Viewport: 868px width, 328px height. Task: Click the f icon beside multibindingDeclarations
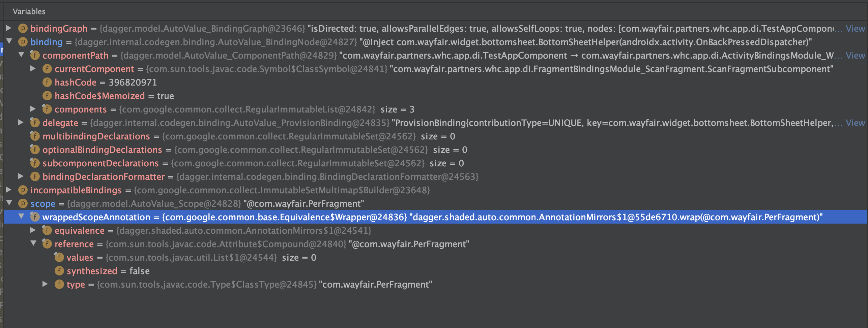click(35, 136)
